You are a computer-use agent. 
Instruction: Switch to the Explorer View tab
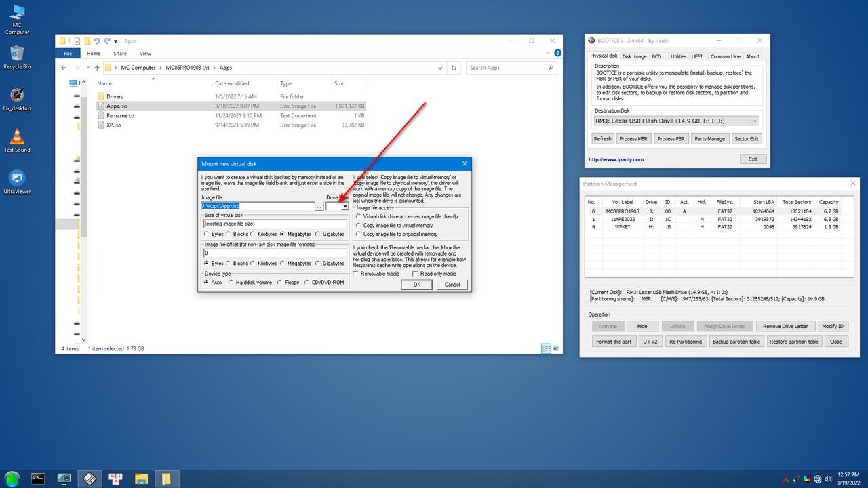[145, 53]
